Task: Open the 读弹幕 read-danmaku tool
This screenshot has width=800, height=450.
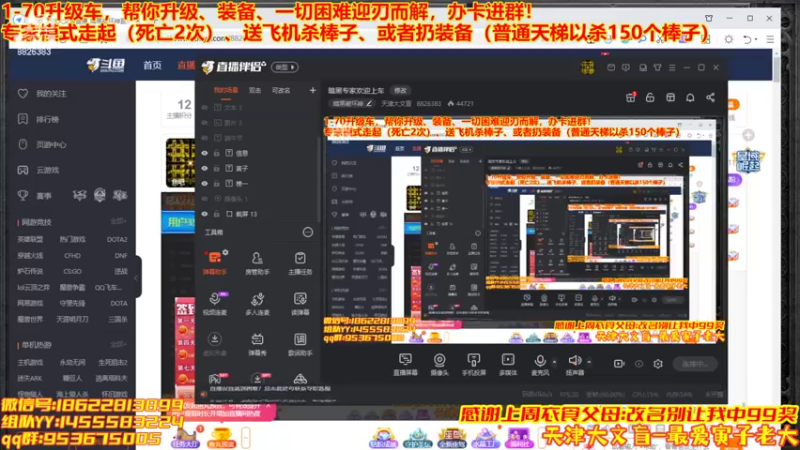Action: point(300,303)
